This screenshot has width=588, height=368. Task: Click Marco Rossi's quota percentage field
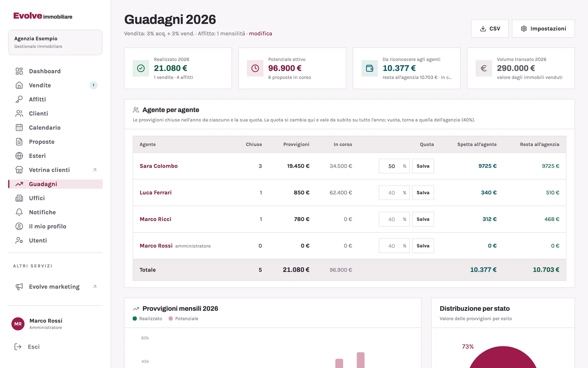[394, 246]
